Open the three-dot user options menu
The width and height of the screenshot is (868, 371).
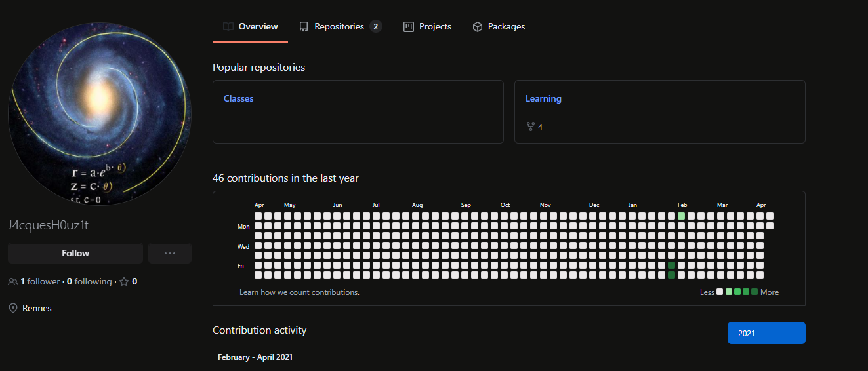click(170, 253)
